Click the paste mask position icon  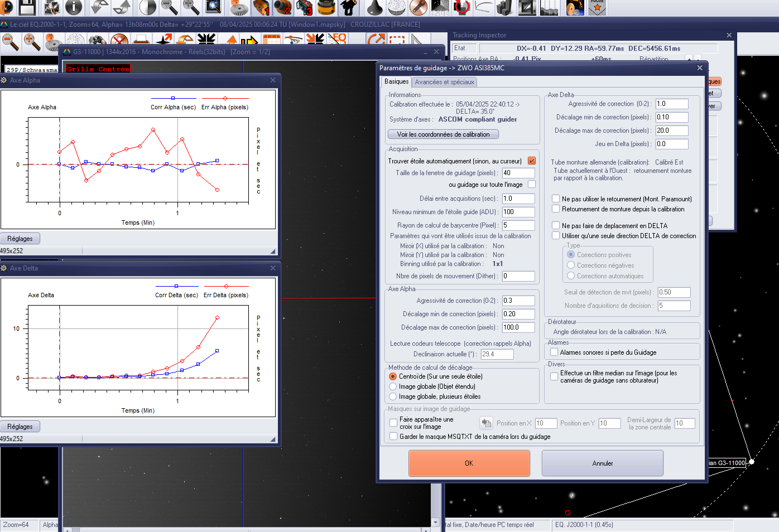click(486, 423)
